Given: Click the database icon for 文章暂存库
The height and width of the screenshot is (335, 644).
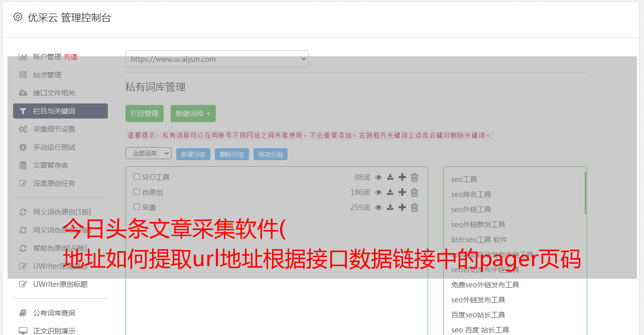Looking at the screenshot, I should 23,165.
